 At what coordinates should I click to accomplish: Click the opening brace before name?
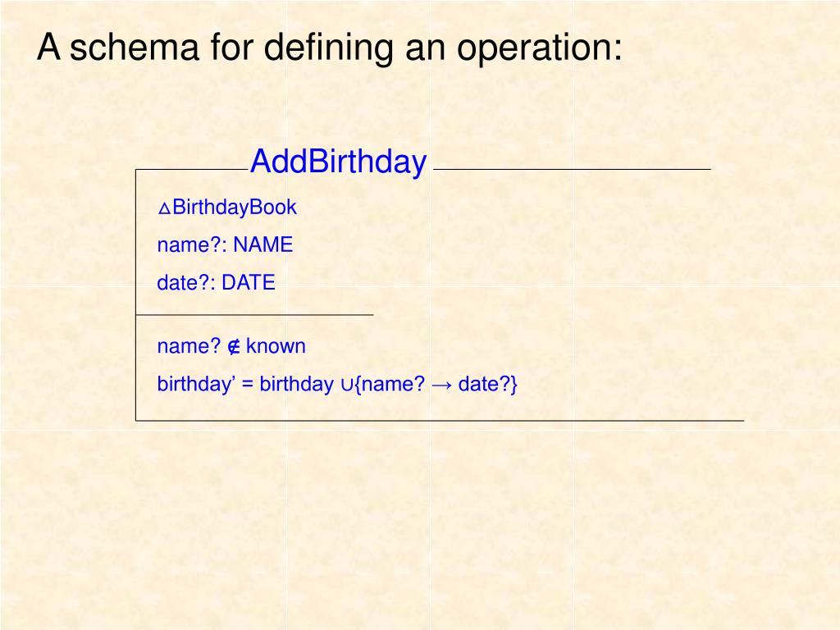pos(357,385)
